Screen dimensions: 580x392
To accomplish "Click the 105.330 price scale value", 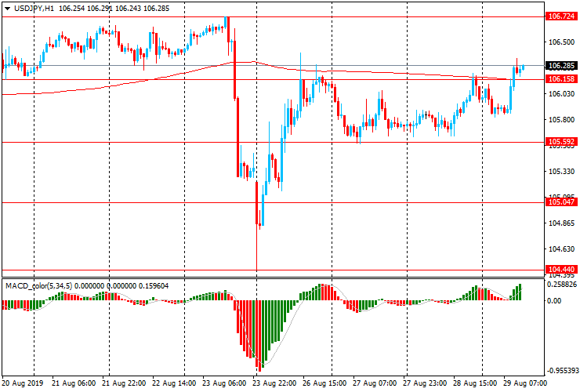I will click(561, 172).
